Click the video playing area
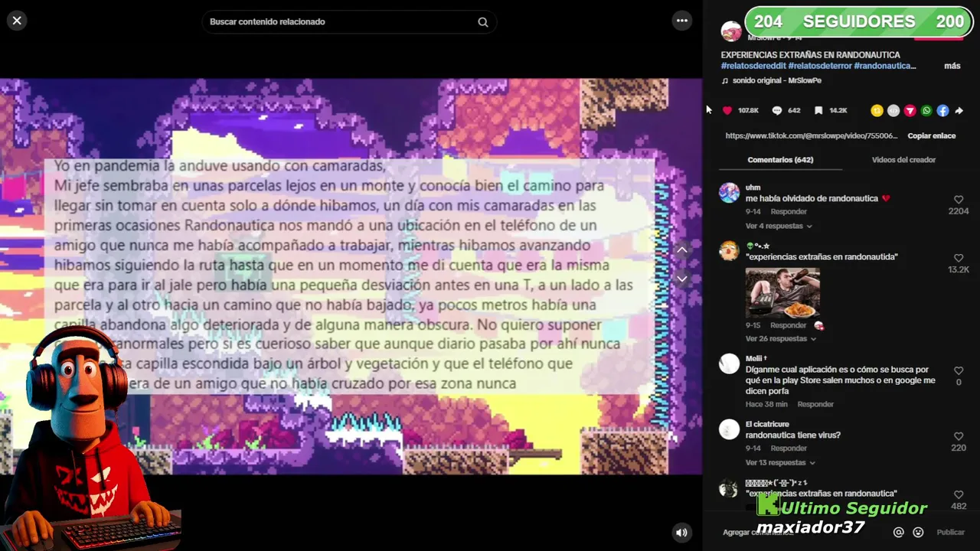 [x=351, y=277]
